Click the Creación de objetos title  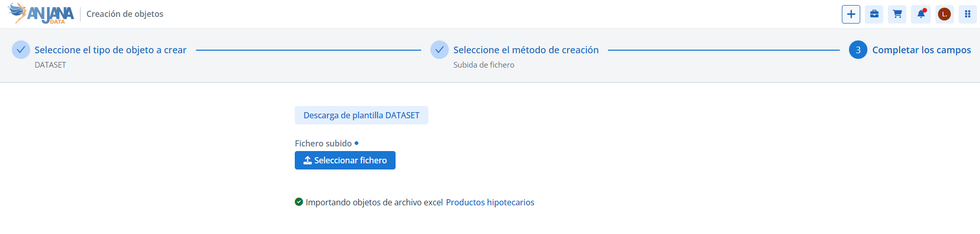click(x=125, y=14)
